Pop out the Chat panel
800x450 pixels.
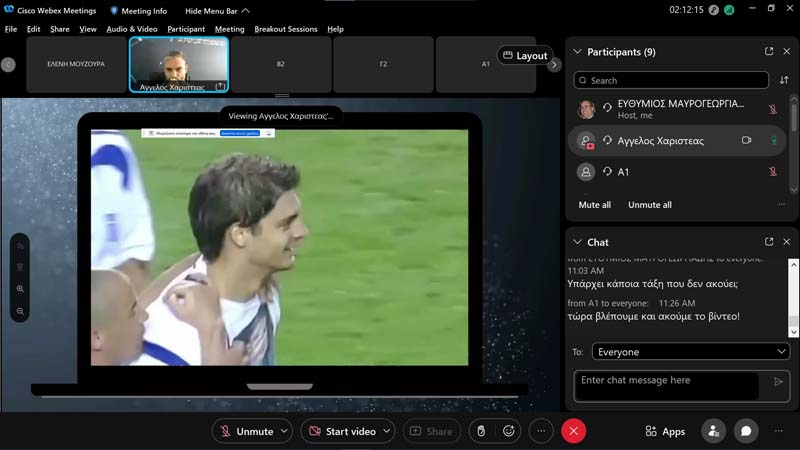(769, 241)
